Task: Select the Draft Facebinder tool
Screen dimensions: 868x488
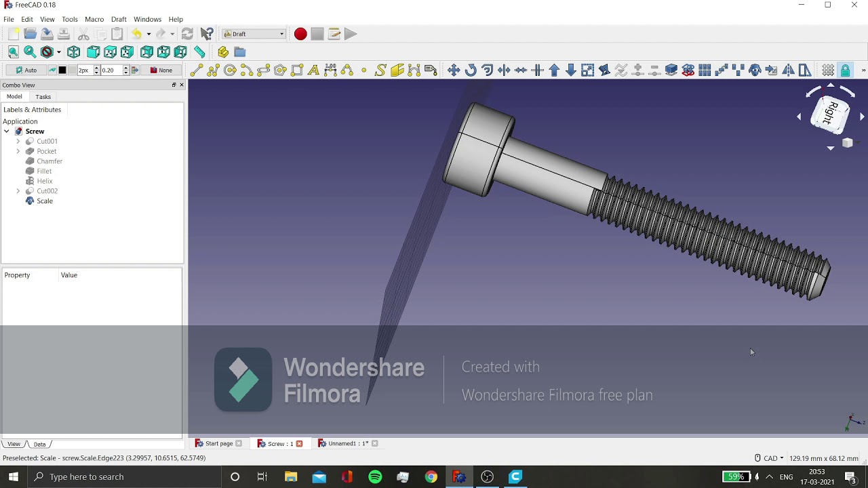Action: coord(397,70)
